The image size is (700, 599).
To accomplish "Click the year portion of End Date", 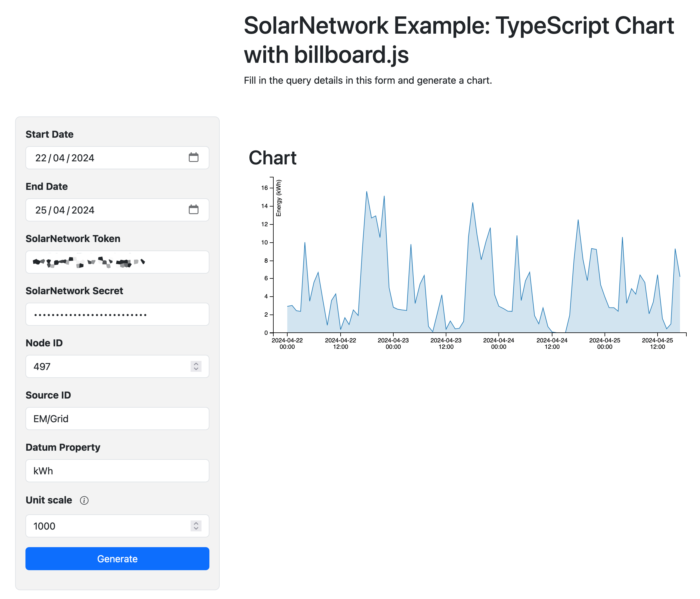I will [83, 210].
